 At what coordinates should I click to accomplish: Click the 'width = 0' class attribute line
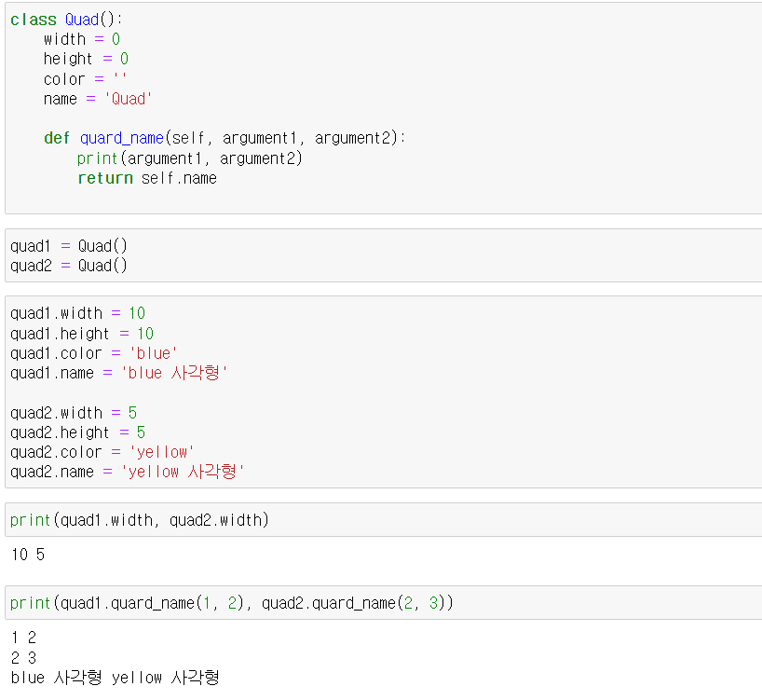(x=82, y=39)
